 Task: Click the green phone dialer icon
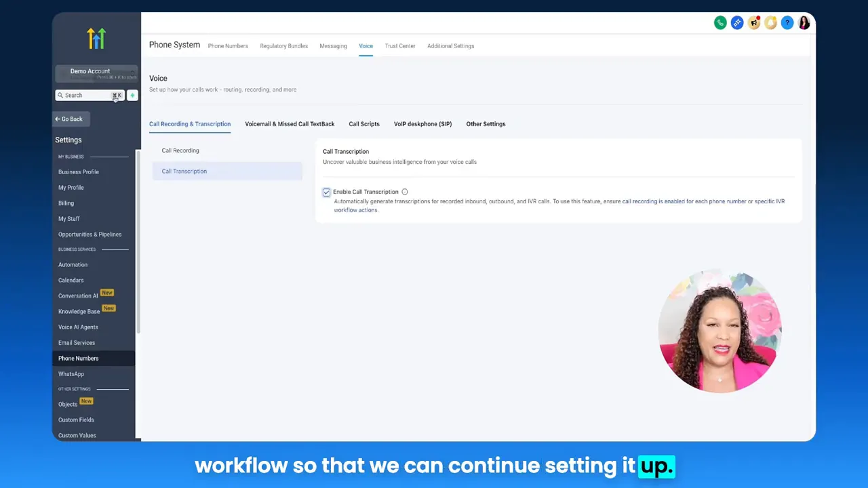[x=720, y=23]
